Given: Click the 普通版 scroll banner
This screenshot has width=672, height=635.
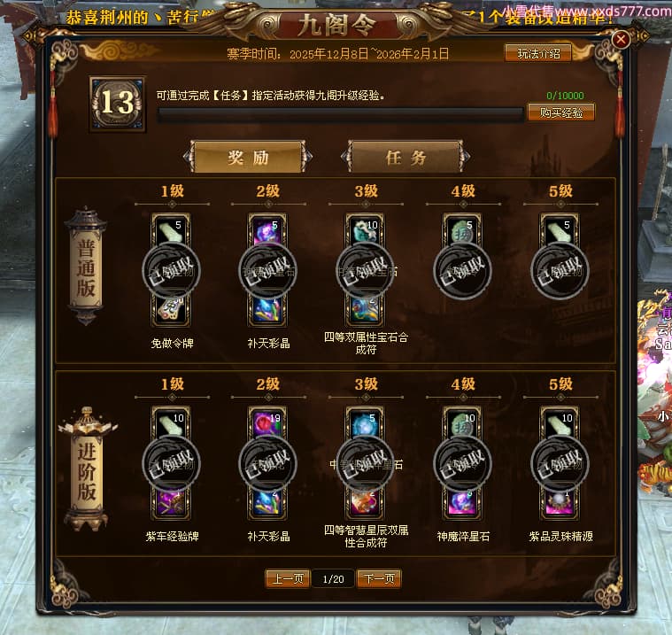Looking at the screenshot, I should click(85, 266).
